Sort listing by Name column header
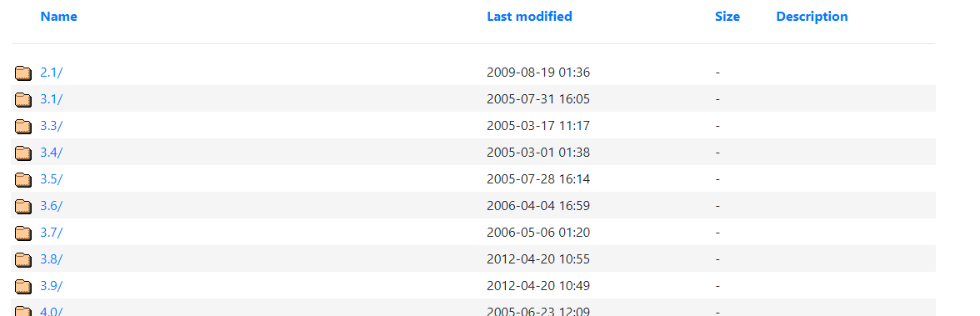This screenshot has height=316, width=980. pyautogui.click(x=58, y=17)
